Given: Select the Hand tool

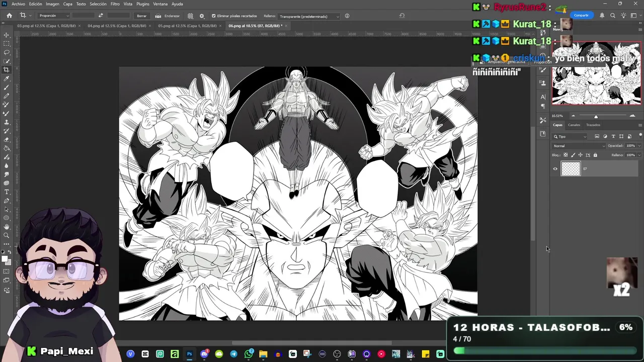Looking at the screenshot, I should pos(7,227).
